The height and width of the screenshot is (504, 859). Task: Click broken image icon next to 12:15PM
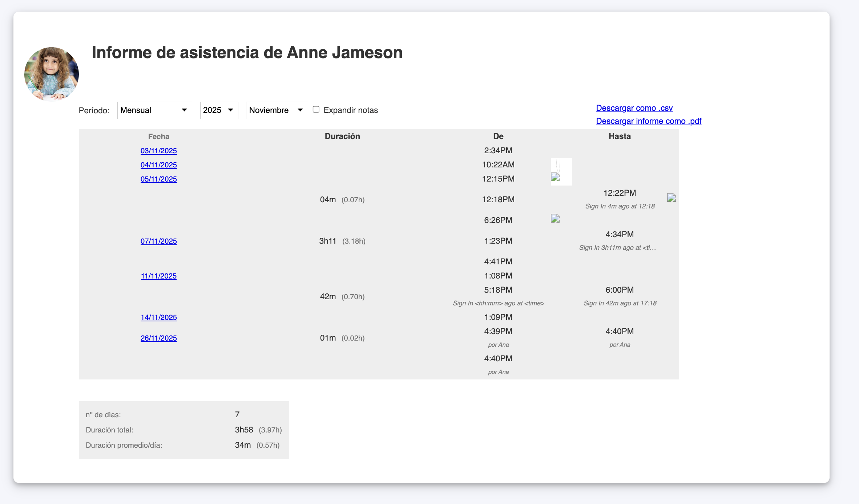click(x=555, y=177)
